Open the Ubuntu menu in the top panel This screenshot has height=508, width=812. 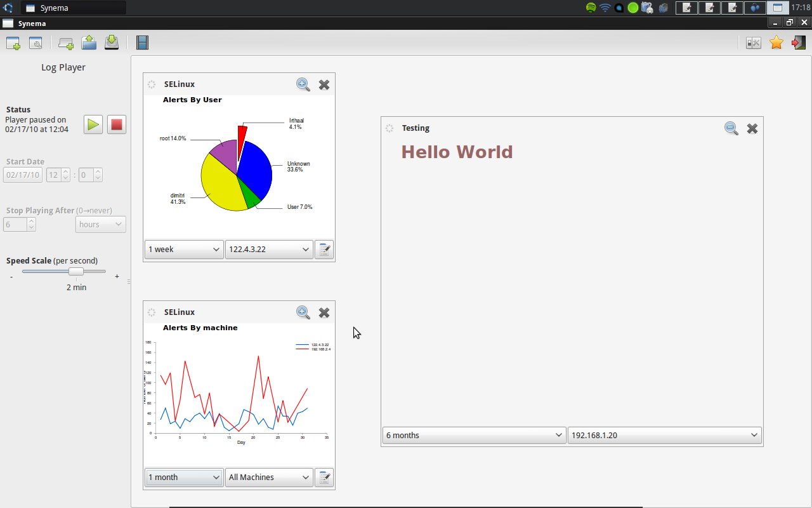click(8, 8)
